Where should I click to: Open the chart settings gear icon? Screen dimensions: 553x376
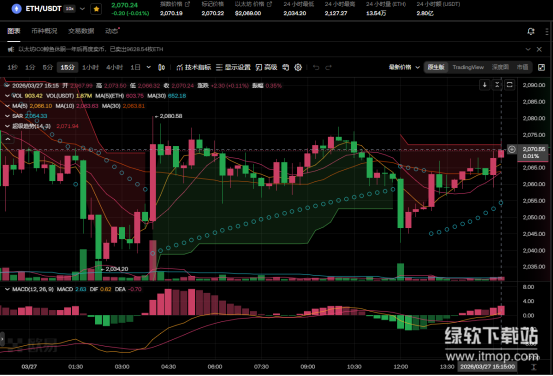click(x=298, y=67)
